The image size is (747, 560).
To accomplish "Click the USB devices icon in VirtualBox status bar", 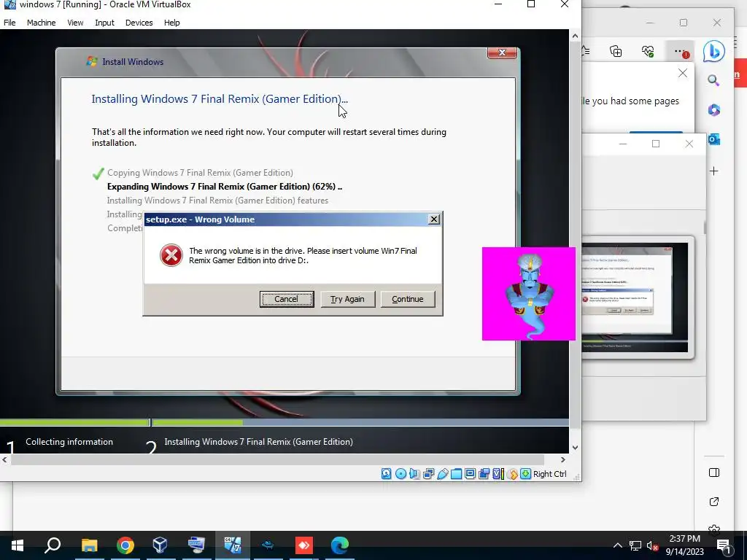I will point(443,474).
